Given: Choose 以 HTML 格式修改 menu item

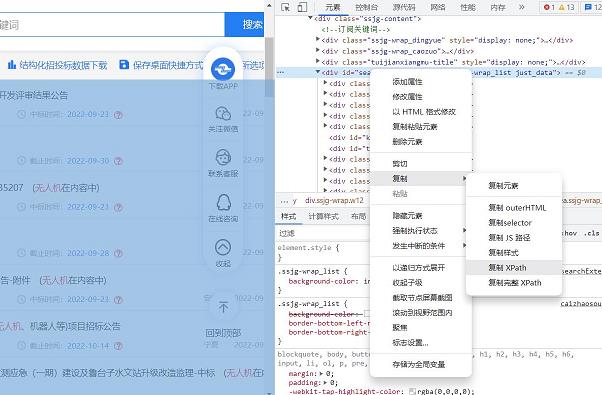Looking at the screenshot, I should (424, 112).
